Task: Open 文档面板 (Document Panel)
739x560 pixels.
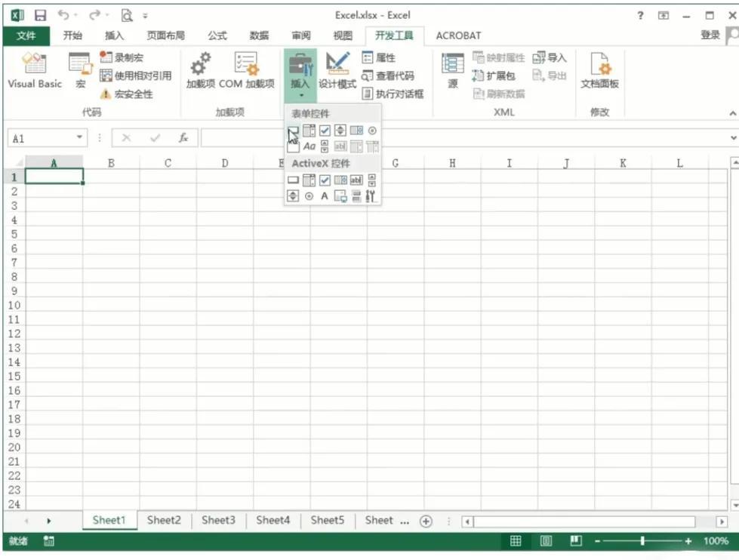Action: tap(599, 71)
